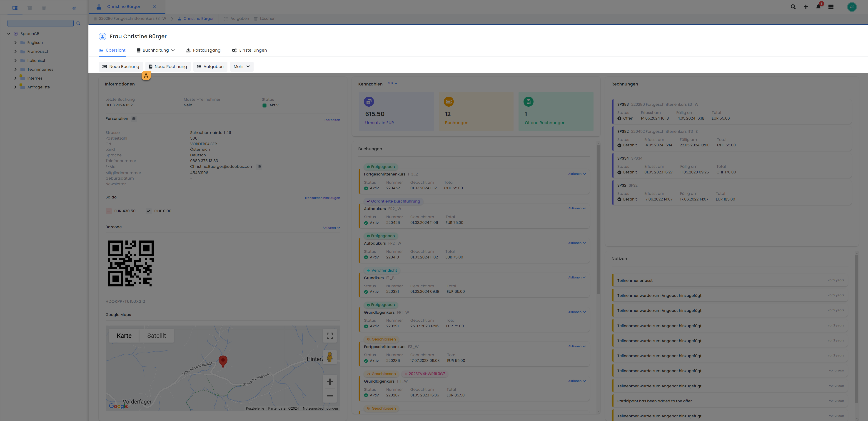This screenshot has width=868, height=421.
Task: Copy the e-mail address icon
Action: [259, 166]
